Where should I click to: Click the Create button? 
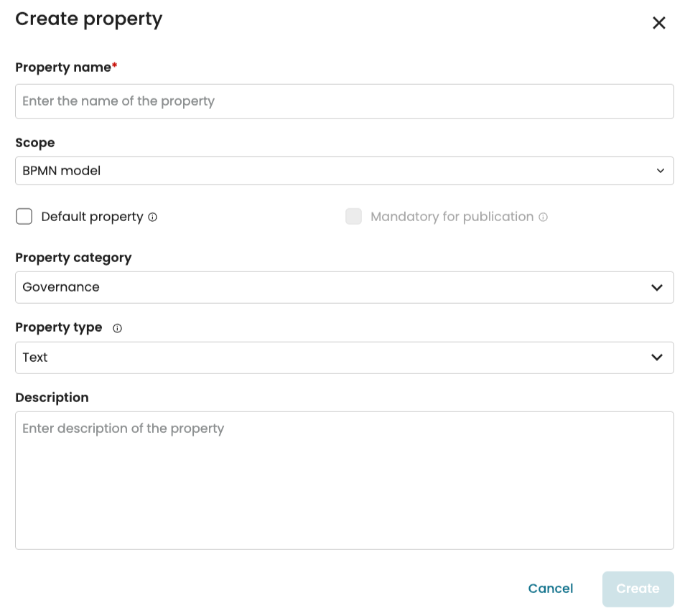(638, 589)
